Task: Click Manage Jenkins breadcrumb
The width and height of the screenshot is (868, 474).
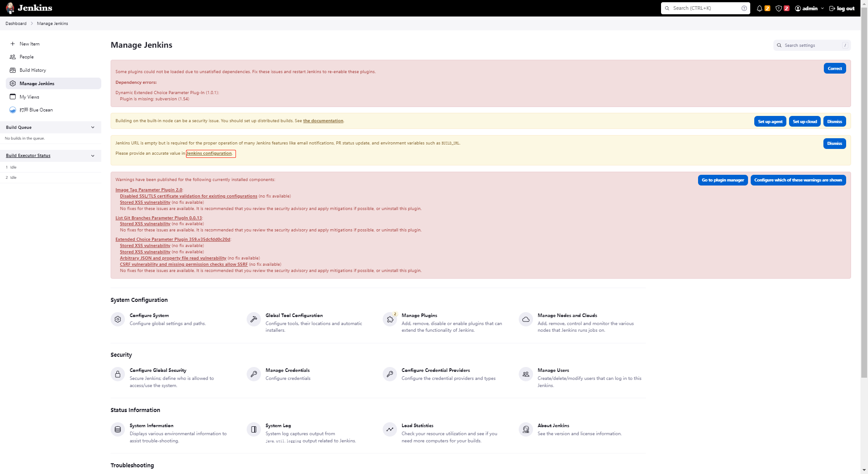Action: point(53,23)
